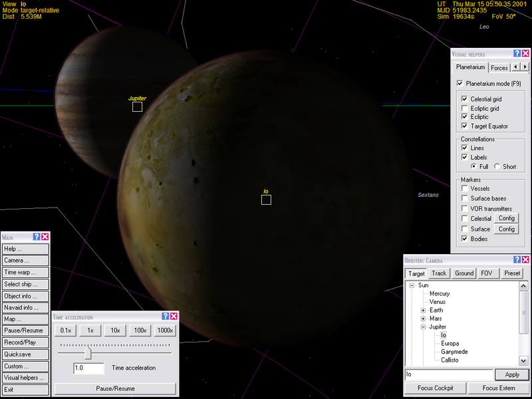The height and width of the screenshot is (399, 532).
Task: Uncheck the Bodies markers checkbox
Action: (465, 239)
